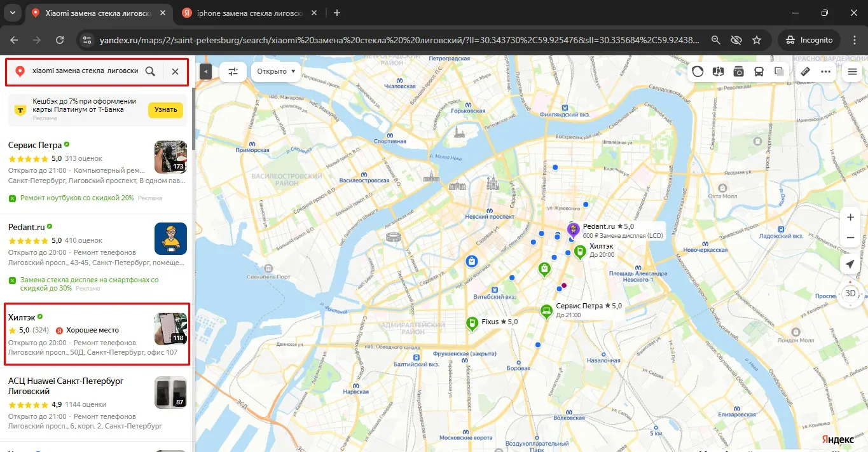Click the blue shopping bag map marker
The image size is (868, 452).
[471, 261]
